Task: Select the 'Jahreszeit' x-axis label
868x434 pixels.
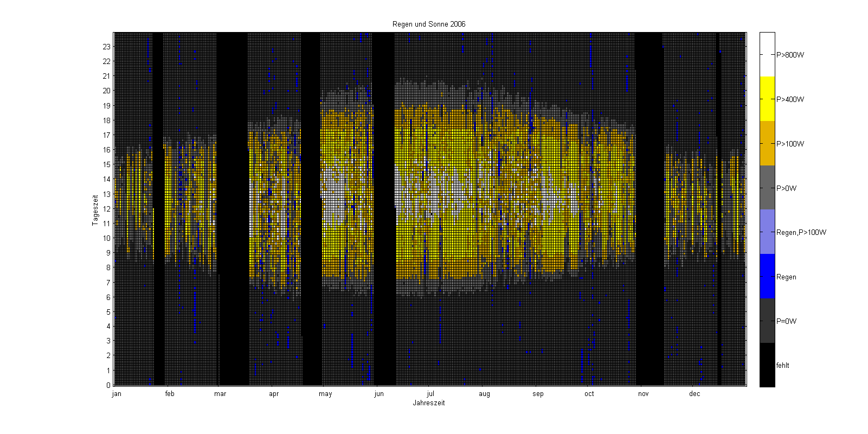Action: 429,403
